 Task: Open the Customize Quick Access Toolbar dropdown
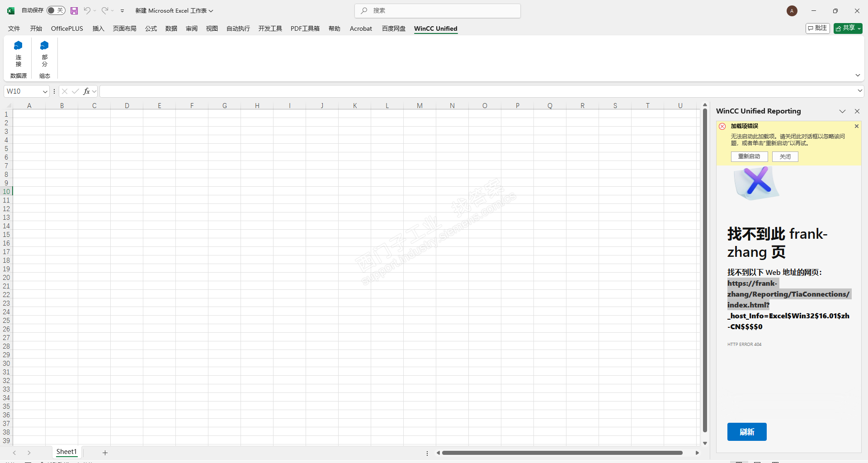click(122, 11)
